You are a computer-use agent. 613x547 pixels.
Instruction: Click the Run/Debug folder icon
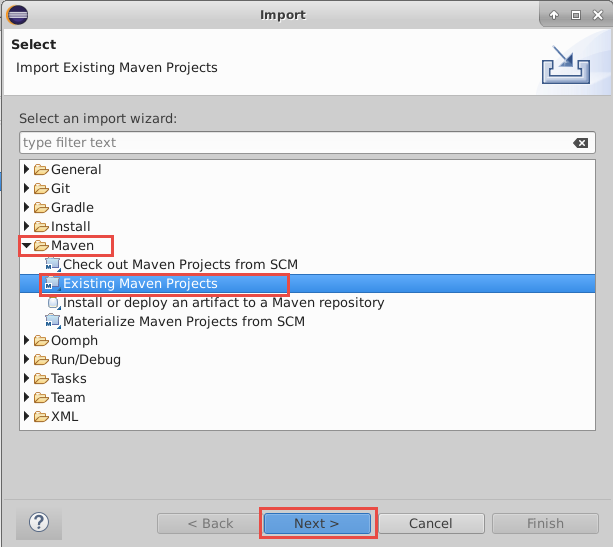[x=41, y=360]
